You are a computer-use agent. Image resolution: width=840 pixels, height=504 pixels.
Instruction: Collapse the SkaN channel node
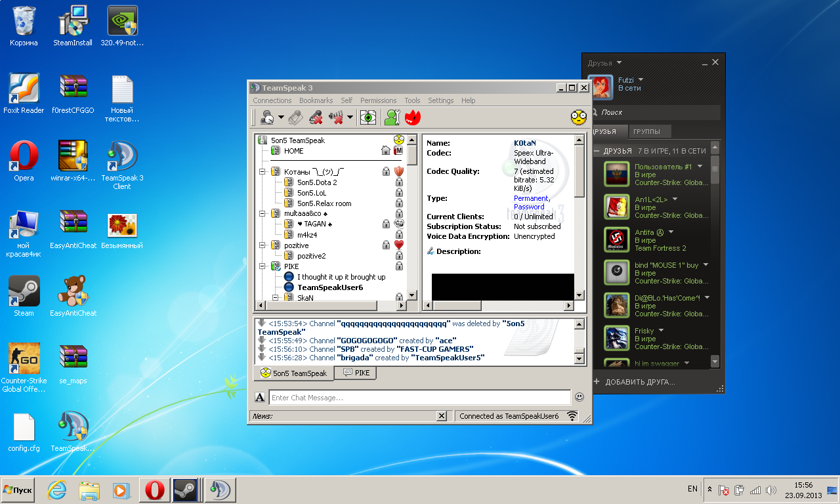276,298
